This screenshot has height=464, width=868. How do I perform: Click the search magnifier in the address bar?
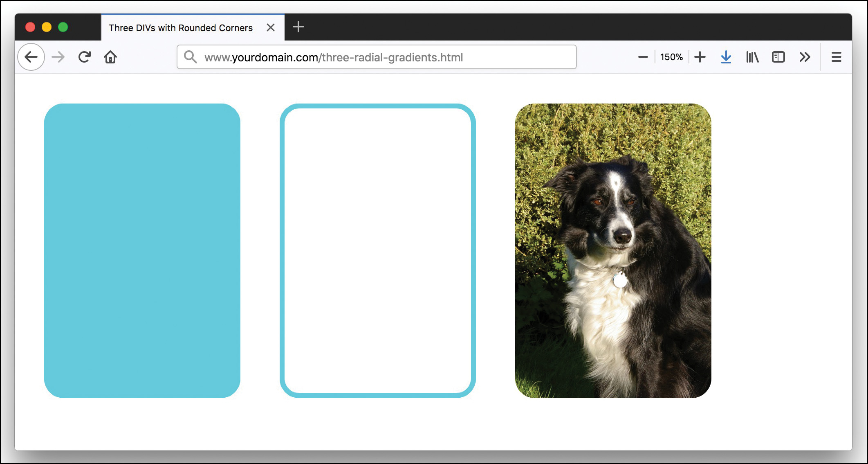pos(190,57)
